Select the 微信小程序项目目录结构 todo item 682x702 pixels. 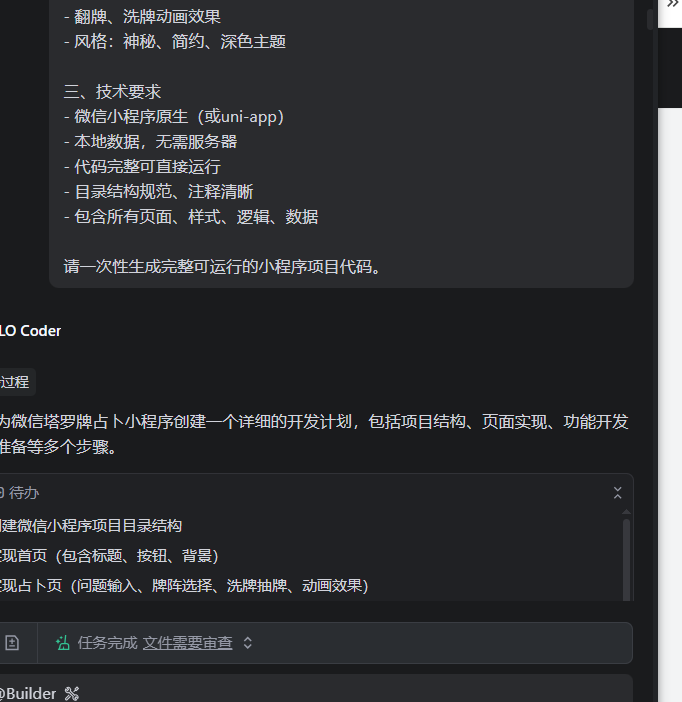92,525
